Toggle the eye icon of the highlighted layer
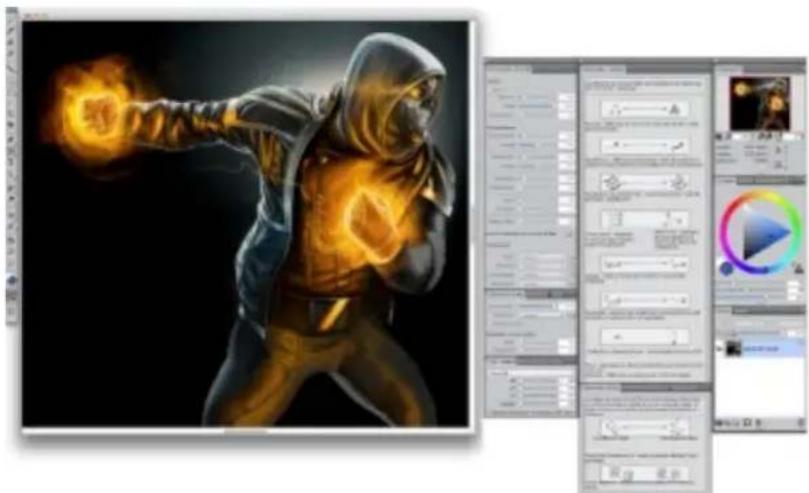This screenshot has width=809, height=493. 719,349
